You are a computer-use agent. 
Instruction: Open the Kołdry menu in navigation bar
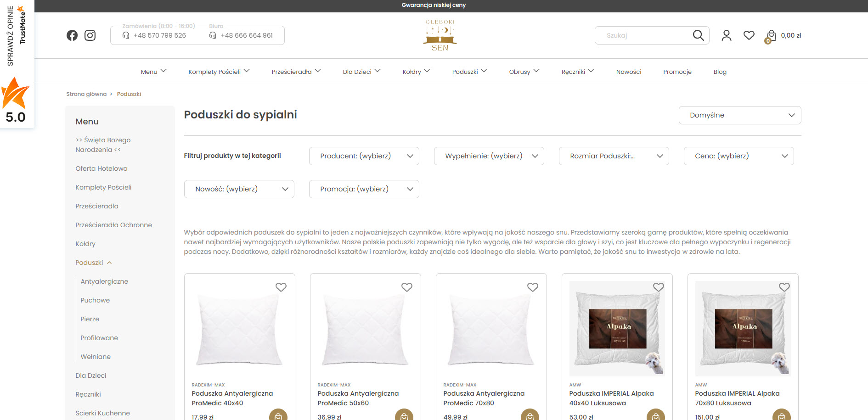416,72
